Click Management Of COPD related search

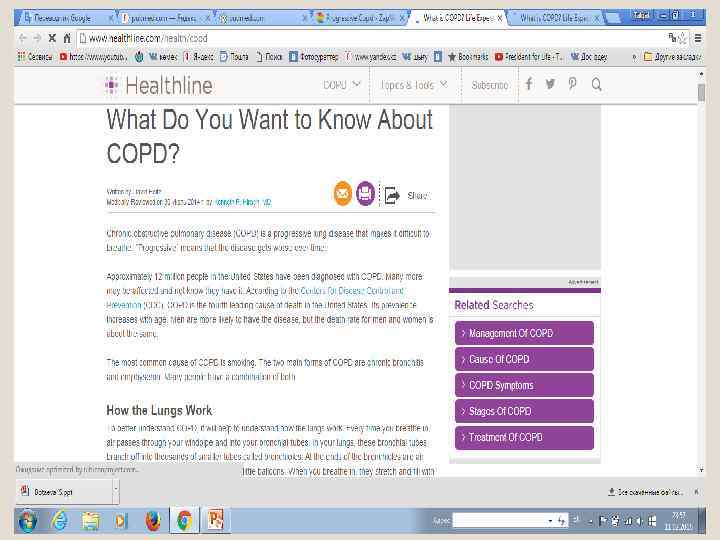pyautogui.click(x=524, y=333)
